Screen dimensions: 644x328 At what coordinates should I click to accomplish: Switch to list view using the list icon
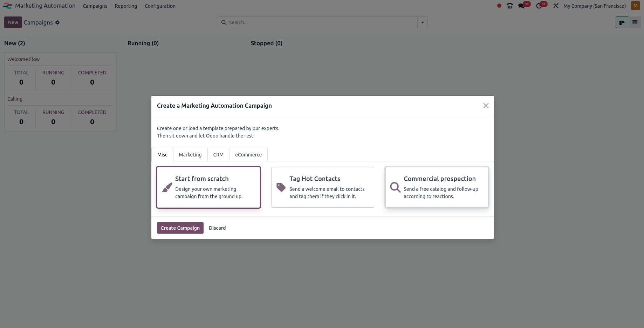click(x=635, y=22)
